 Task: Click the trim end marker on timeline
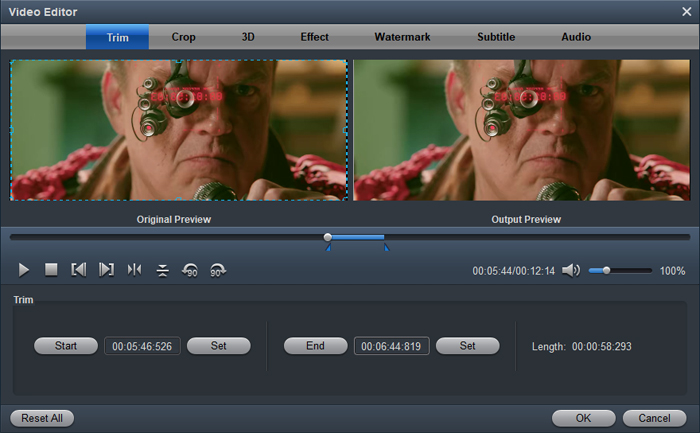coord(387,247)
